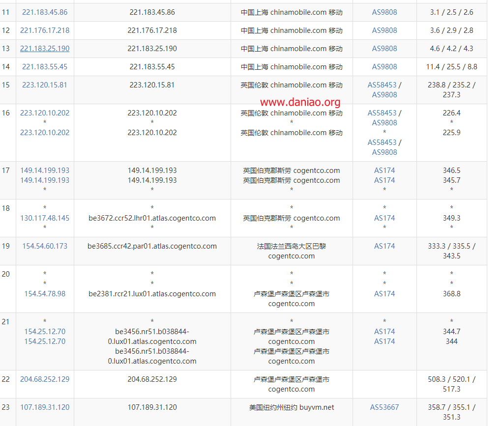Select latency value 368.8 in row 20

(451, 294)
